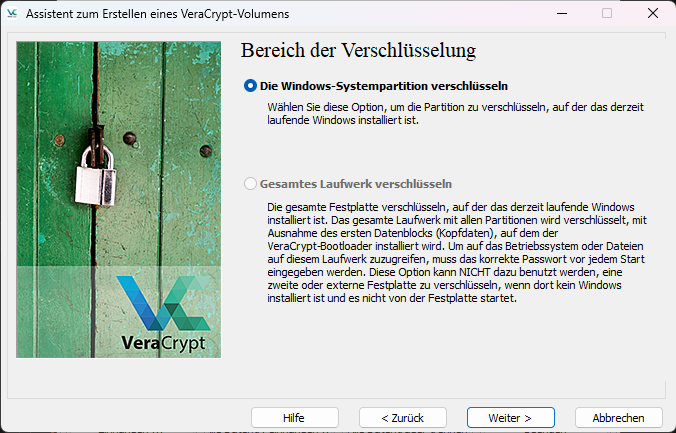The height and width of the screenshot is (433, 676).
Task: Click the window title Assistent zum Erstellen
Action: (157, 14)
